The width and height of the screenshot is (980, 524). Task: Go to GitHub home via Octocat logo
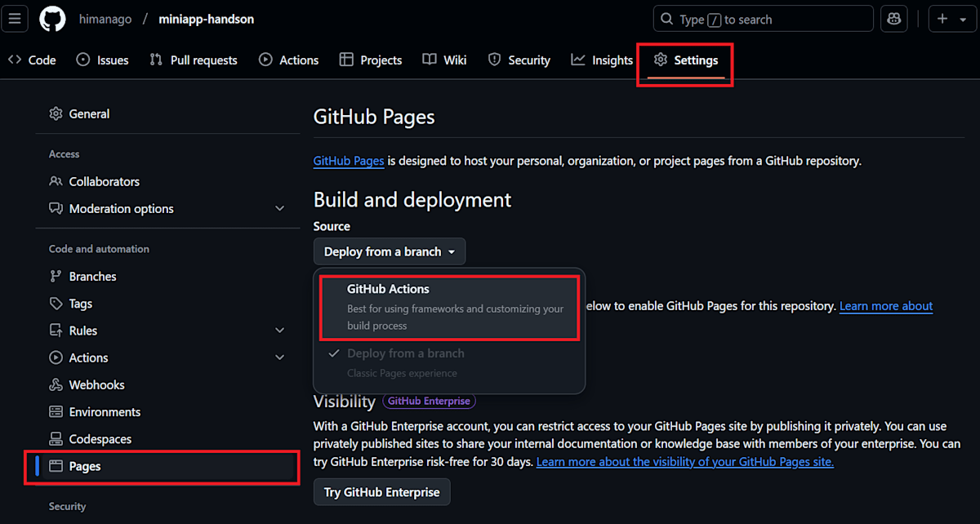pos(52,19)
